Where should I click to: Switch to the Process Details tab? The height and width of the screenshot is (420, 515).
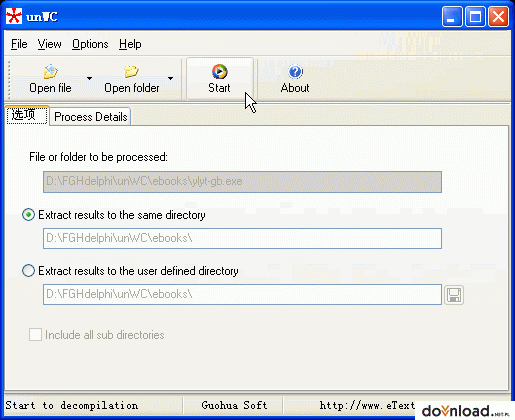point(90,117)
